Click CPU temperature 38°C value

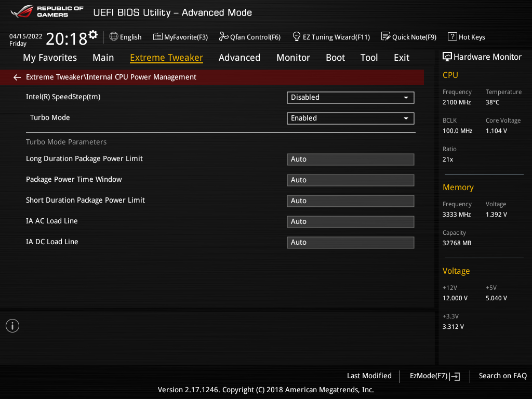point(493,102)
